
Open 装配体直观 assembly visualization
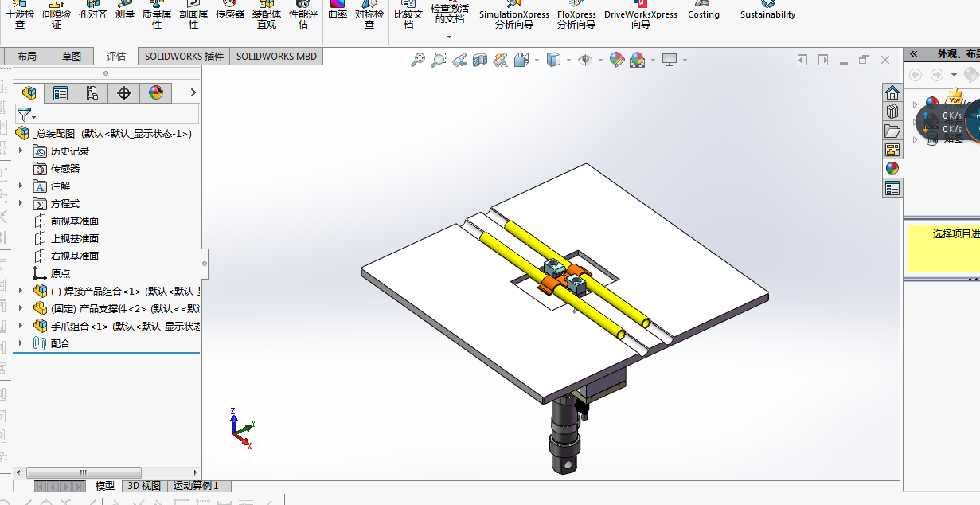pyautogui.click(x=267, y=14)
